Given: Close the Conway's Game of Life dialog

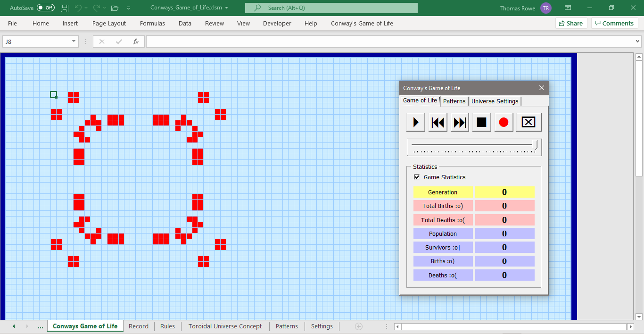Looking at the screenshot, I should [x=542, y=88].
